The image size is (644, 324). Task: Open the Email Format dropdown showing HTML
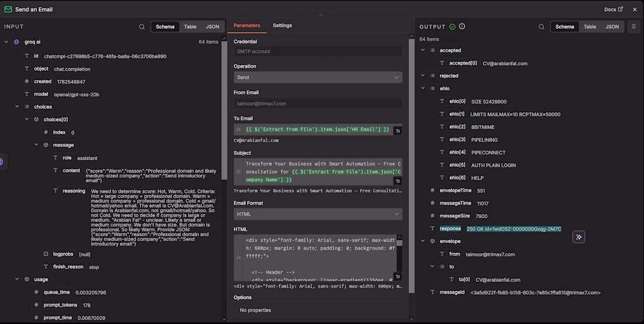point(318,214)
